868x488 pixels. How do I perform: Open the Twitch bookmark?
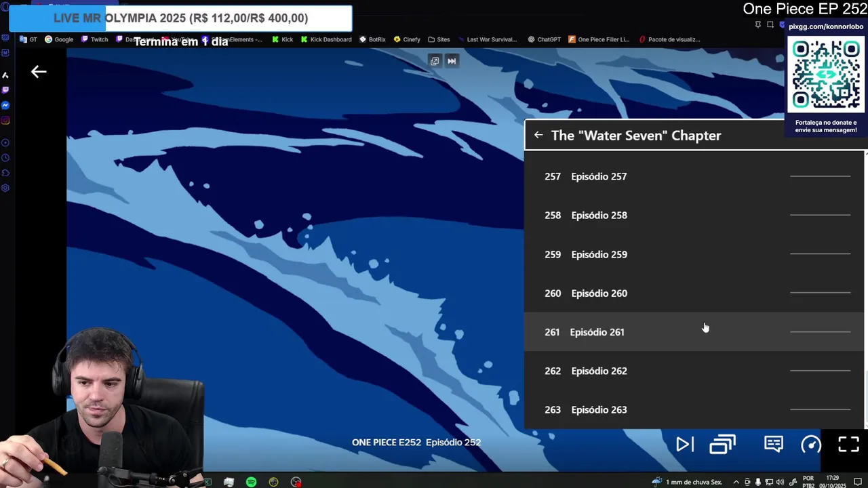(x=94, y=39)
